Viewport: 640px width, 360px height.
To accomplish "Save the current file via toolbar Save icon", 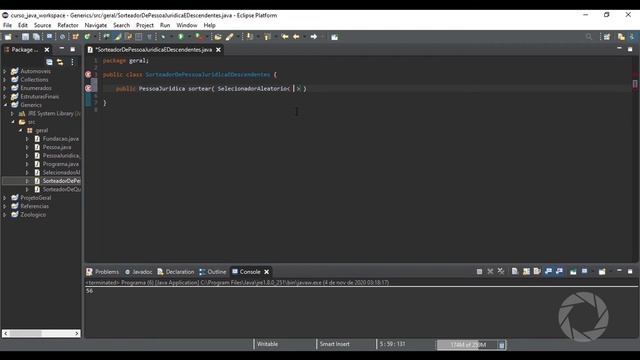I will (25, 37).
